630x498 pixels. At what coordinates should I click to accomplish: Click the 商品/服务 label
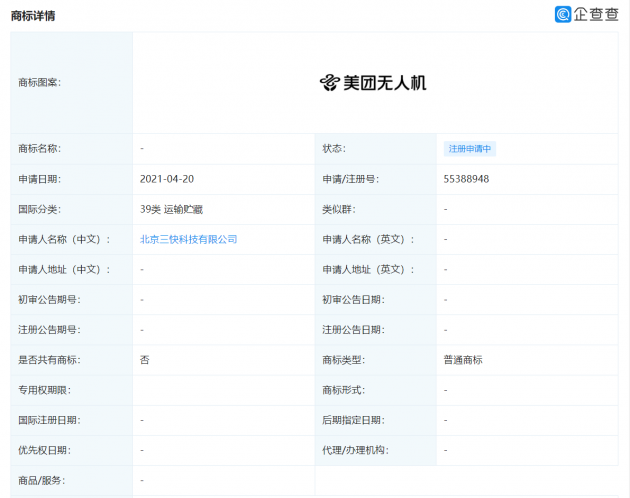coord(41,481)
